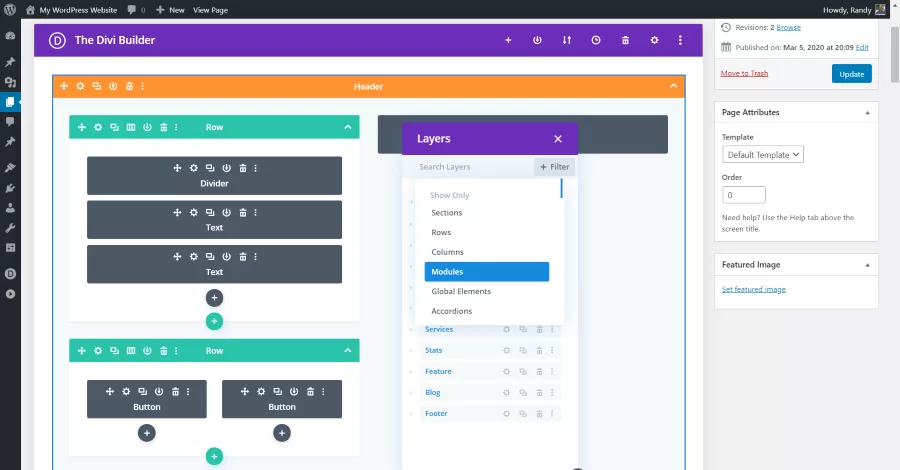Image resolution: width=900 pixels, height=470 pixels.
Task: Collapse the Page Attributes panel
Action: tap(867, 112)
